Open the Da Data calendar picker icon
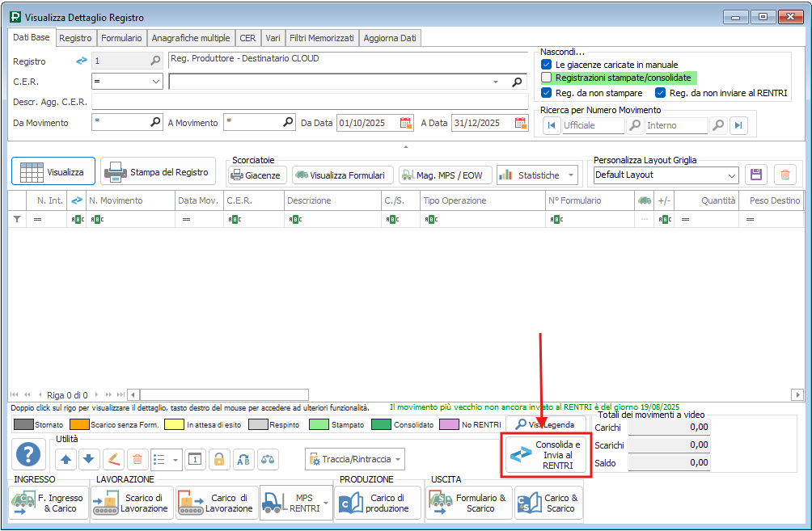 point(406,124)
